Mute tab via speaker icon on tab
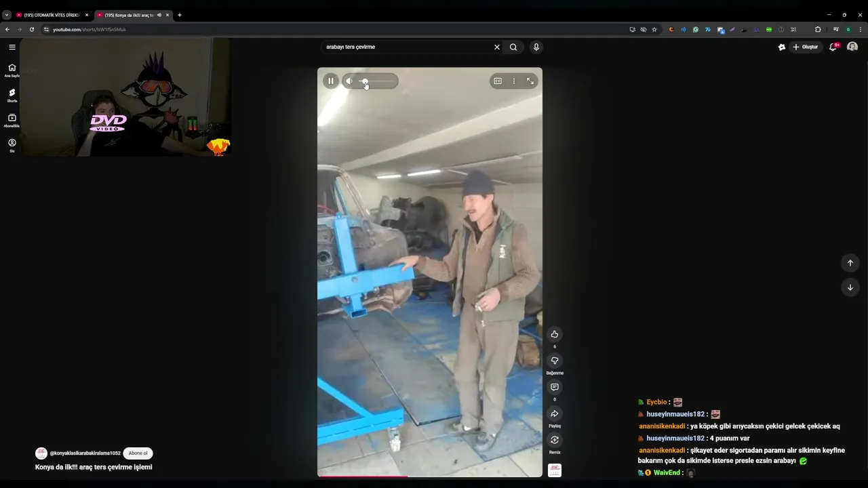This screenshot has height=488, width=868. click(159, 15)
